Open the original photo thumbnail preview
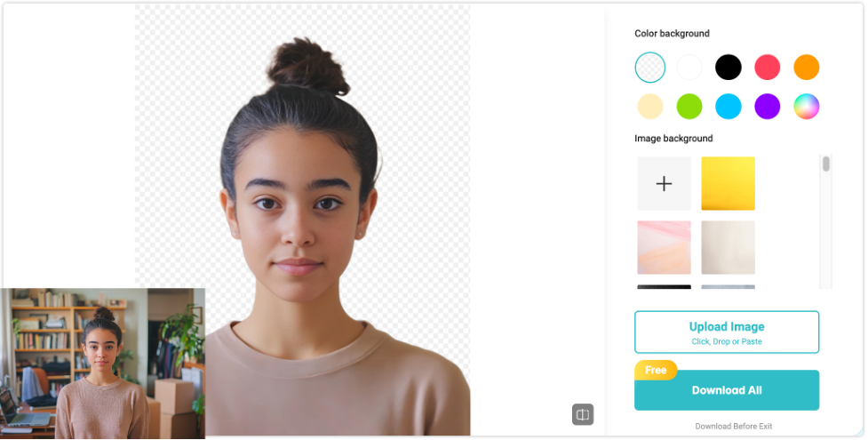 102,364
